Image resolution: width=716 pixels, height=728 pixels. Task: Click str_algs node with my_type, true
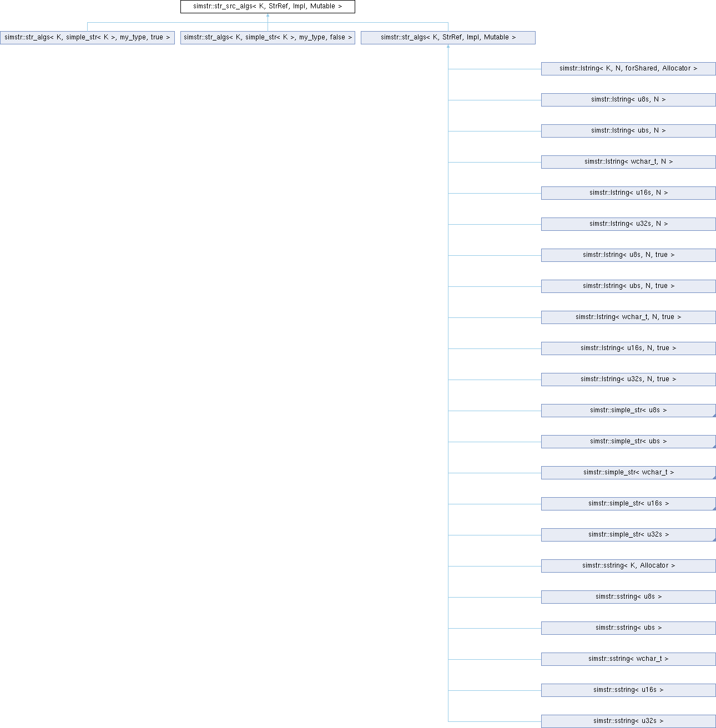coord(87,38)
